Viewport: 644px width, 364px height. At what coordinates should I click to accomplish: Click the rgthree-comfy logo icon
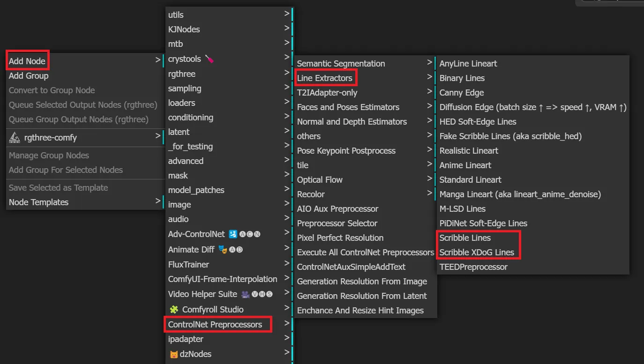pos(14,137)
